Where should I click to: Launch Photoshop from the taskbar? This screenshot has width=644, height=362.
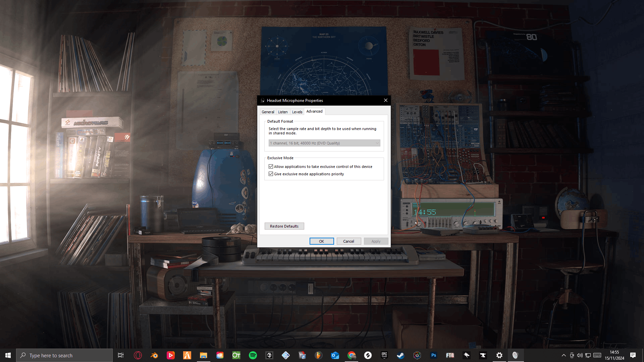[x=433, y=355]
